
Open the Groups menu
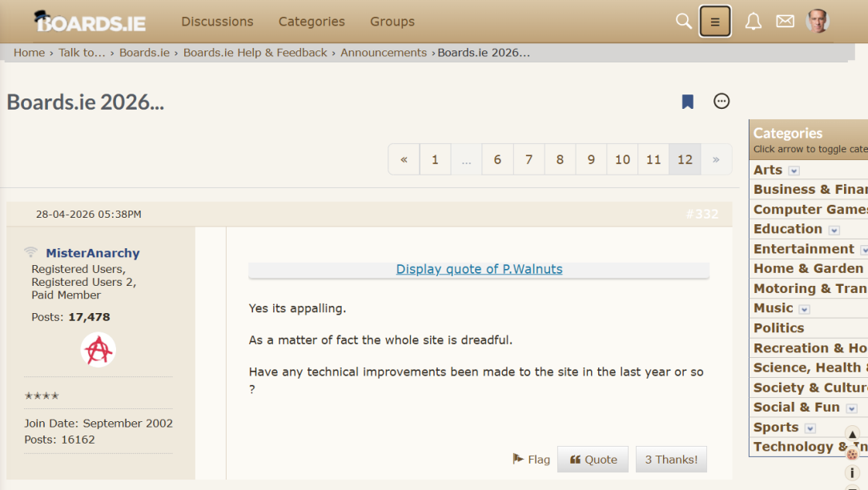click(x=392, y=21)
